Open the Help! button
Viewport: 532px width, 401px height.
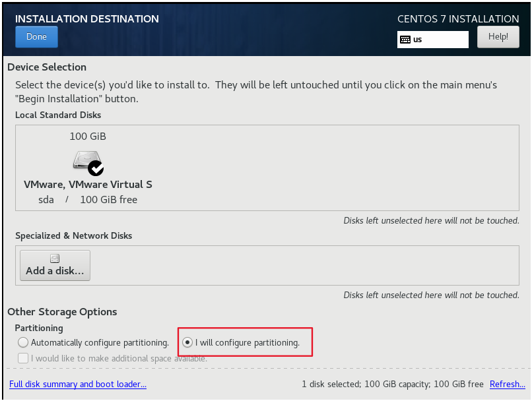pyautogui.click(x=498, y=37)
